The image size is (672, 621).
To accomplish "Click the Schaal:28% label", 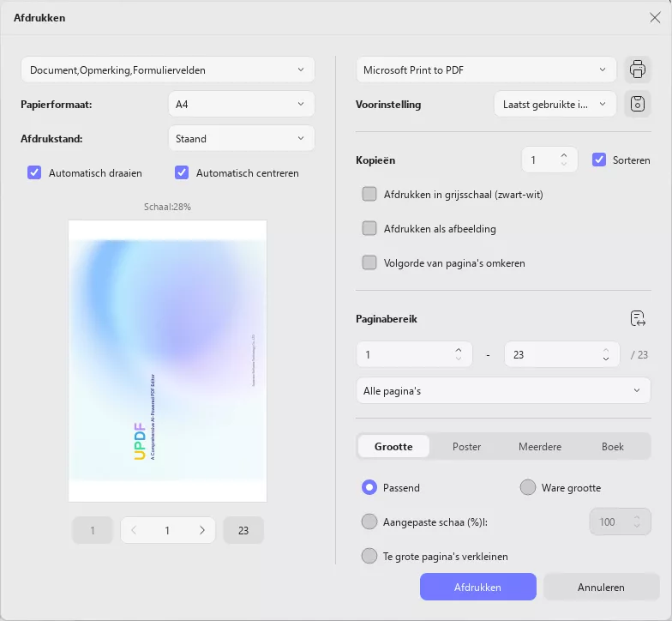I will coord(168,207).
